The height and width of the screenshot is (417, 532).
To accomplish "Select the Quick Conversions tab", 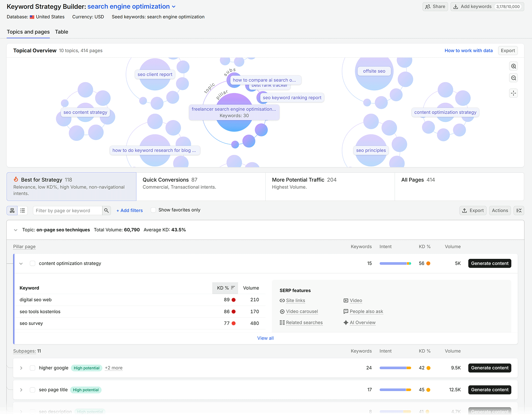I will (201, 186).
